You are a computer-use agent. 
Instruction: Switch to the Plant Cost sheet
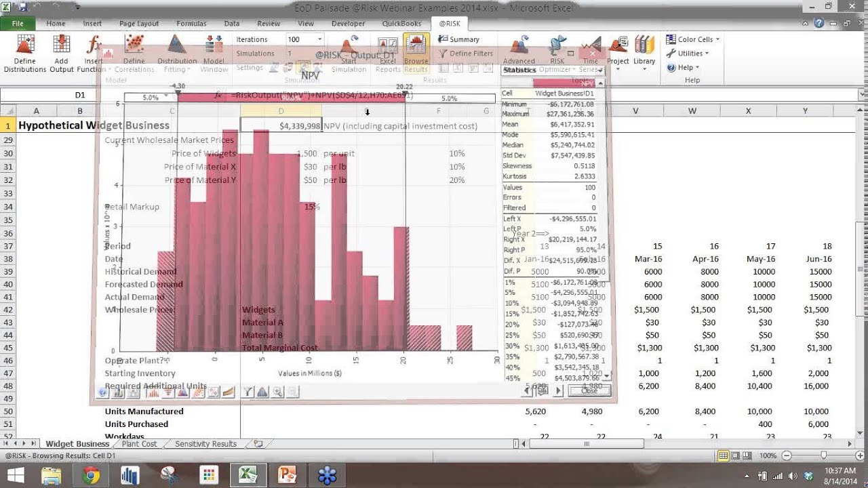pyautogui.click(x=139, y=444)
